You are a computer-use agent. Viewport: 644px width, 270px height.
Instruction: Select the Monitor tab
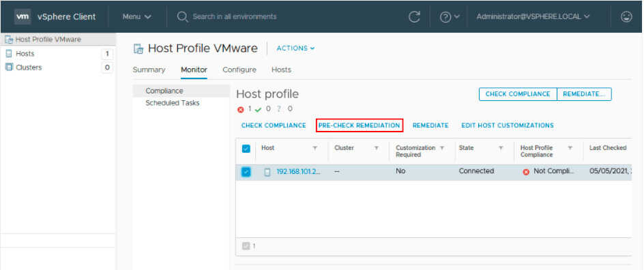(194, 70)
